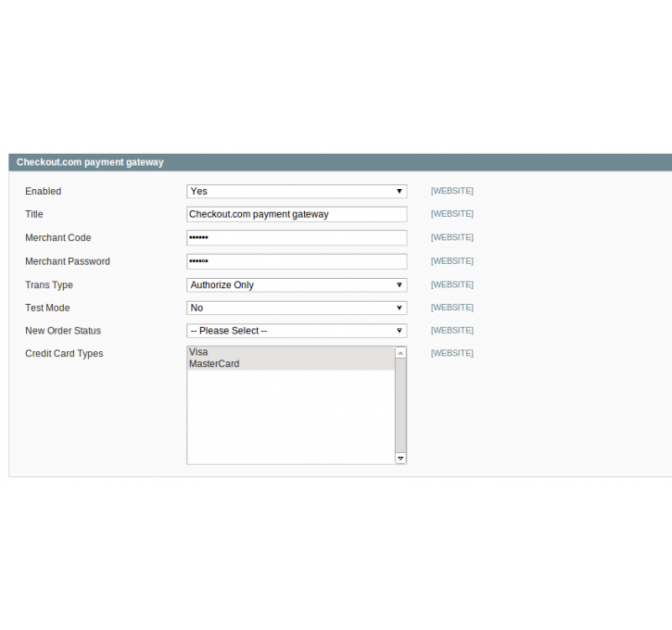
Task: Click the Trans Type label
Action: [49, 284]
